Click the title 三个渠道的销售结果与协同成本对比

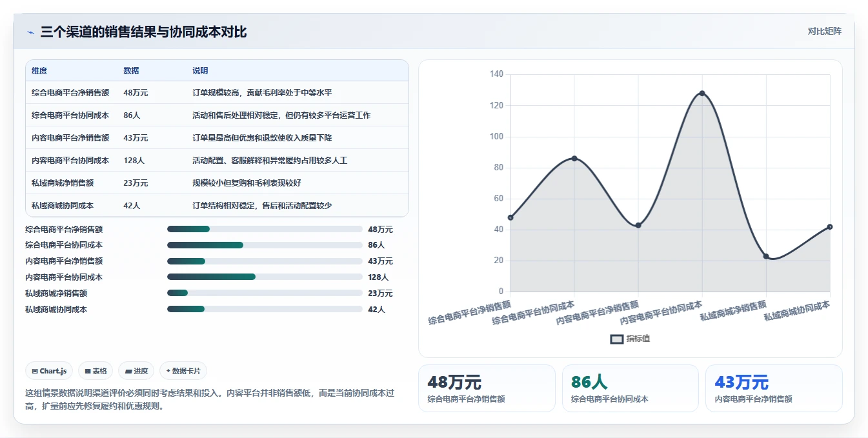[x=143, y=32]
